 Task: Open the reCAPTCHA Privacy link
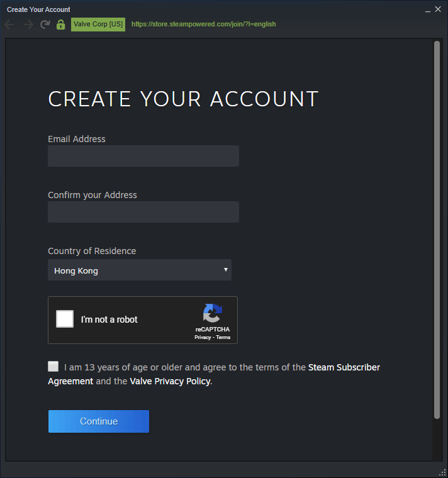pos(203,338)
